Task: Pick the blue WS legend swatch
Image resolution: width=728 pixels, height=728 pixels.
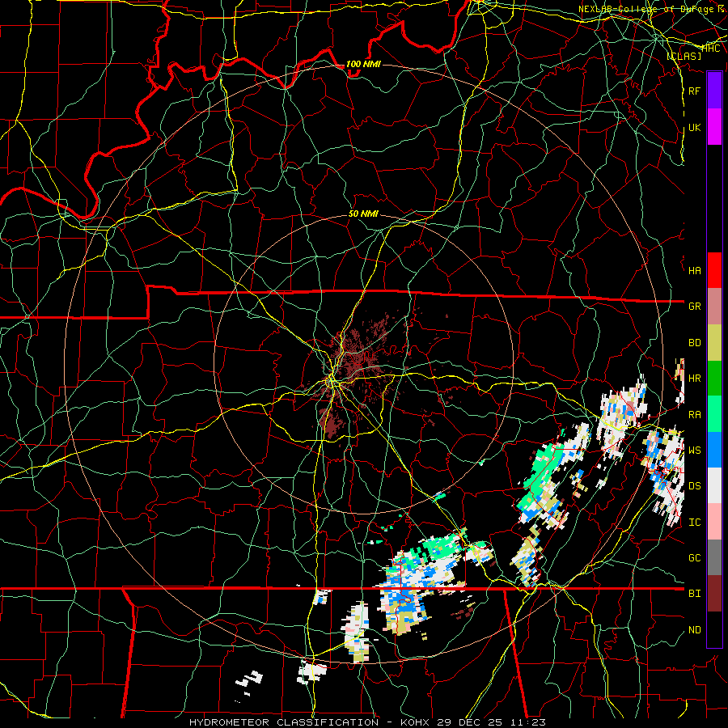Action: (714, 450)
